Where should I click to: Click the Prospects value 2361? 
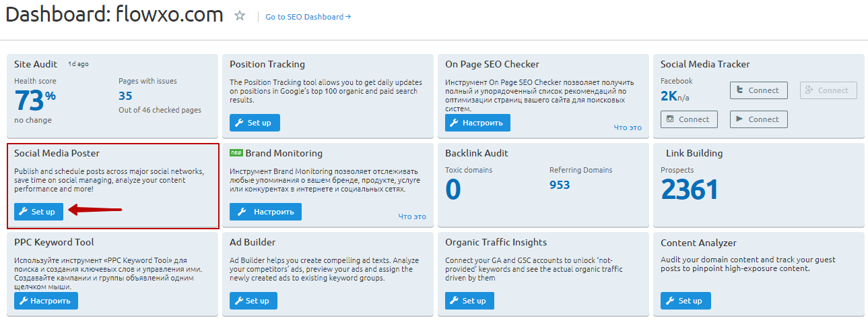click(x=690, y=190)
